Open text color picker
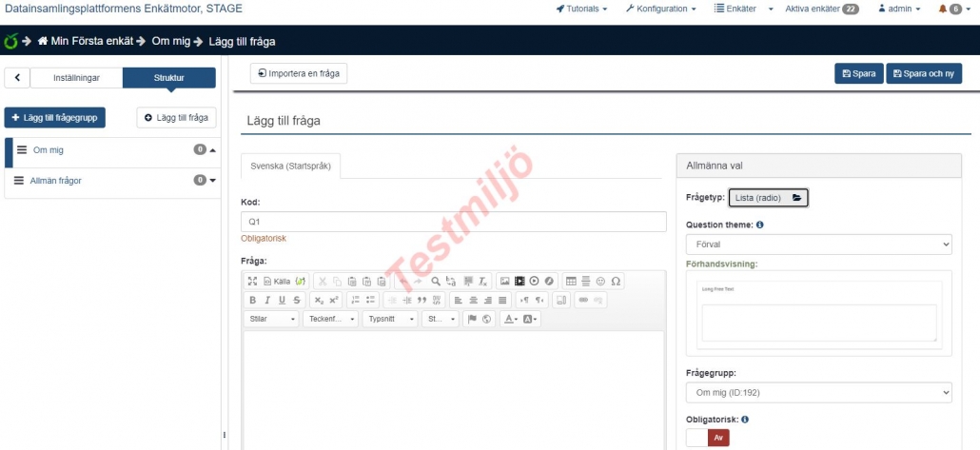980x450 pixels. point(511,319)
